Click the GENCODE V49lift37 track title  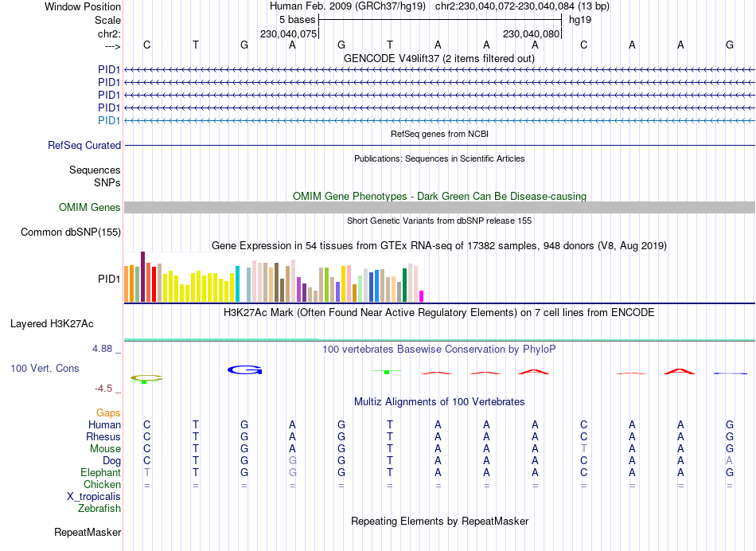pos(439,58)
